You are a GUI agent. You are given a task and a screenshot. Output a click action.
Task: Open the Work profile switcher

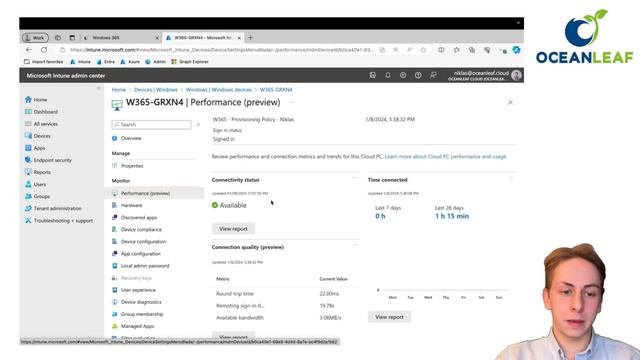tap(35, 38)
